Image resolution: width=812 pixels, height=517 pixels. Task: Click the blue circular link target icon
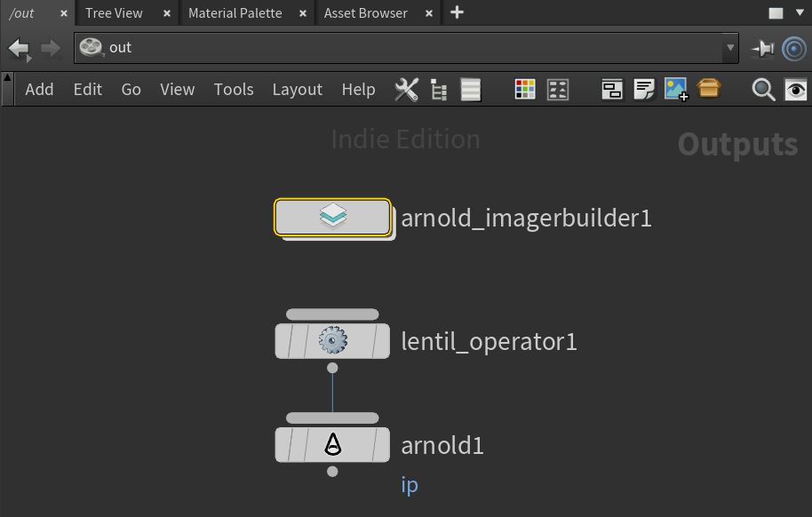[x=794, y=49]
